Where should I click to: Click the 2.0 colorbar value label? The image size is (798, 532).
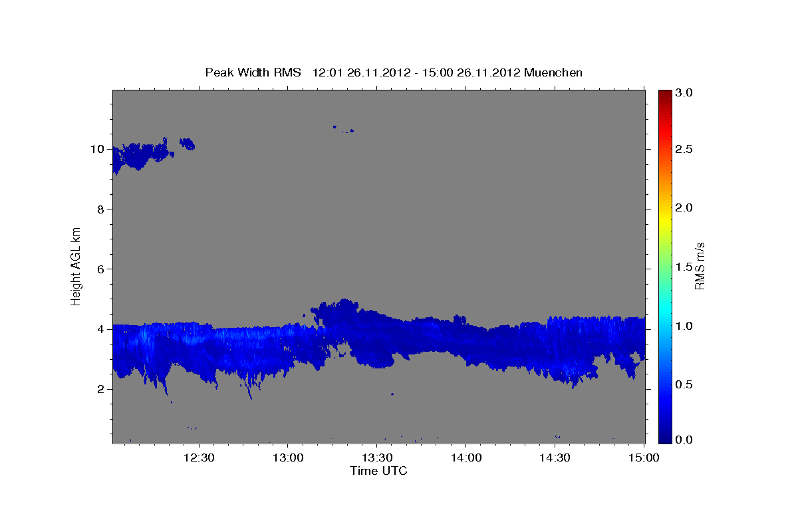click(x=685, y=208)
